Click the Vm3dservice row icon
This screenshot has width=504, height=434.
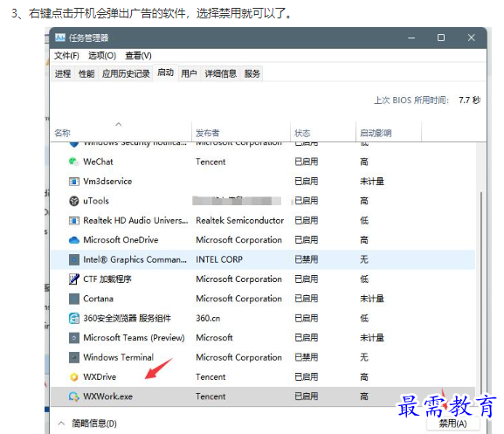[74, 182]
